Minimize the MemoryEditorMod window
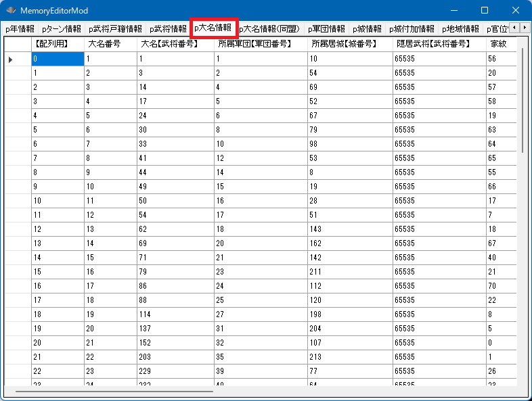Viewport: 532px width, 401px height. (452, 11)
